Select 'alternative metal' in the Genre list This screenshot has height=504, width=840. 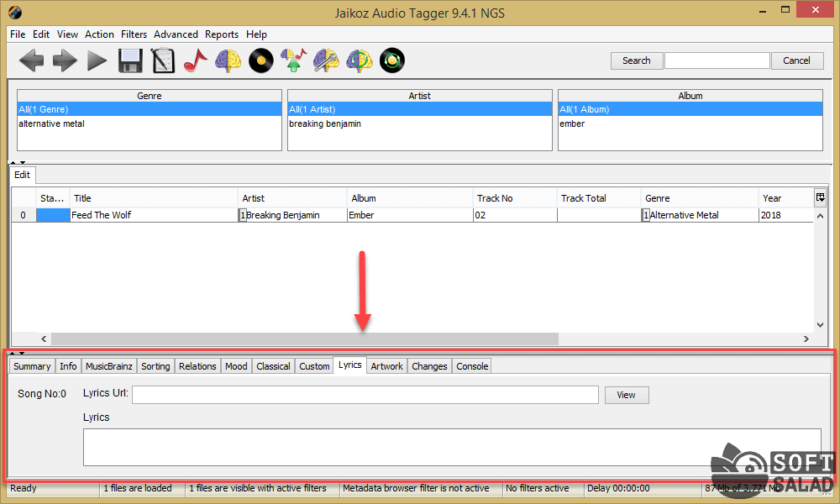pos(52,123)
